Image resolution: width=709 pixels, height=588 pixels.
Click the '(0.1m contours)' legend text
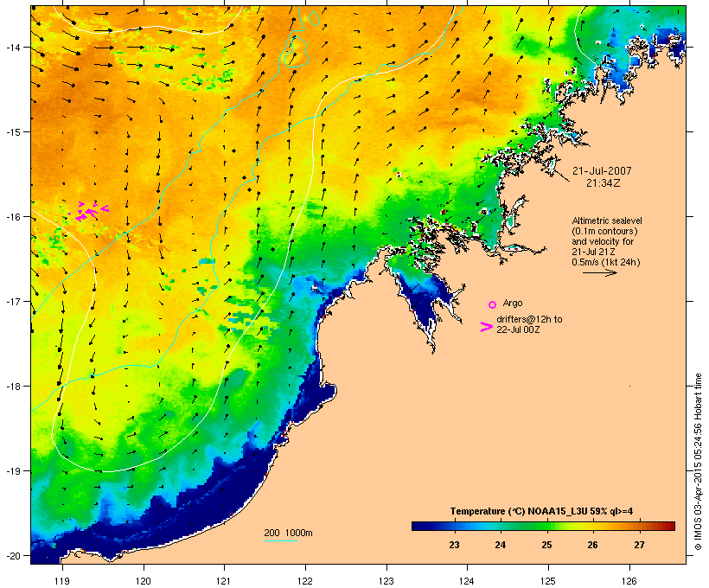[x=604, y=231]
